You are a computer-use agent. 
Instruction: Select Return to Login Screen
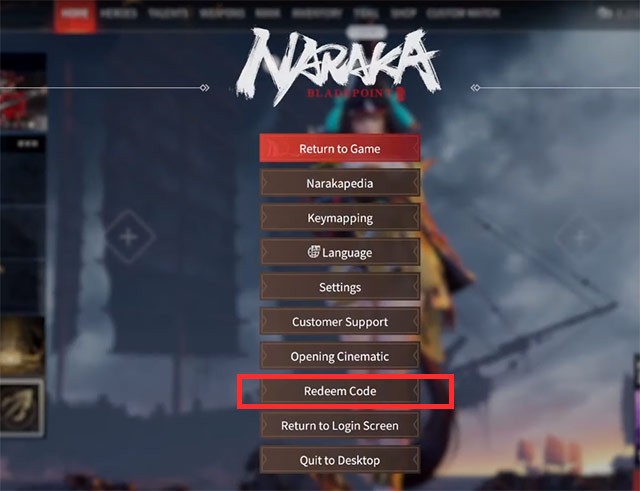(340, 426)
